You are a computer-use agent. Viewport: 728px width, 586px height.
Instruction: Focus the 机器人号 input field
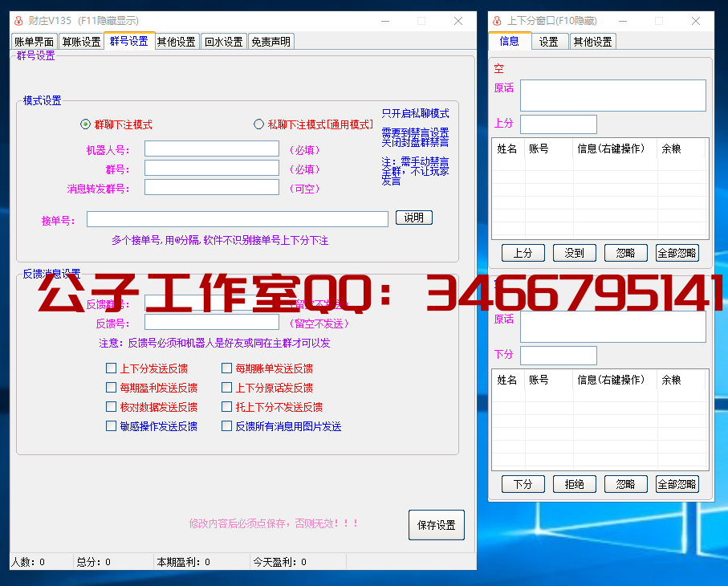point(212,149)
